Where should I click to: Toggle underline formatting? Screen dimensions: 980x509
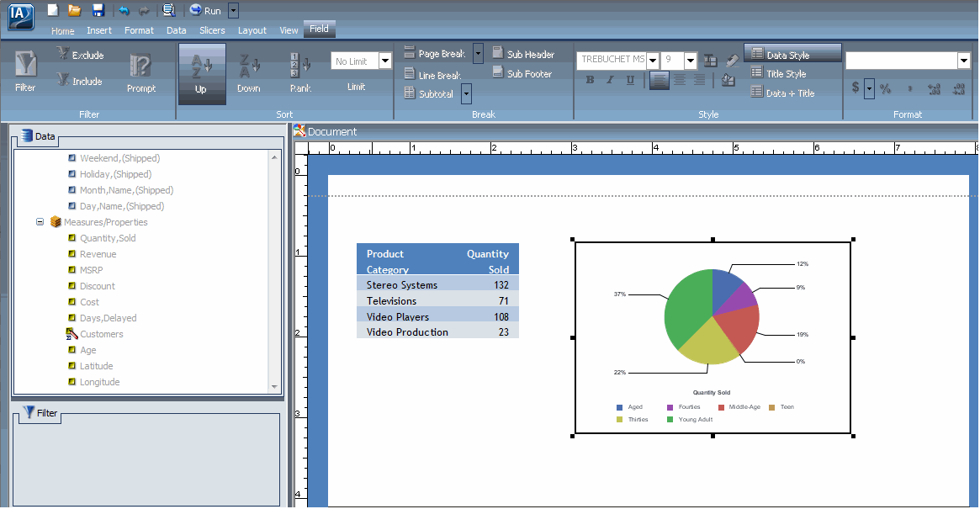tap(630, 79)
